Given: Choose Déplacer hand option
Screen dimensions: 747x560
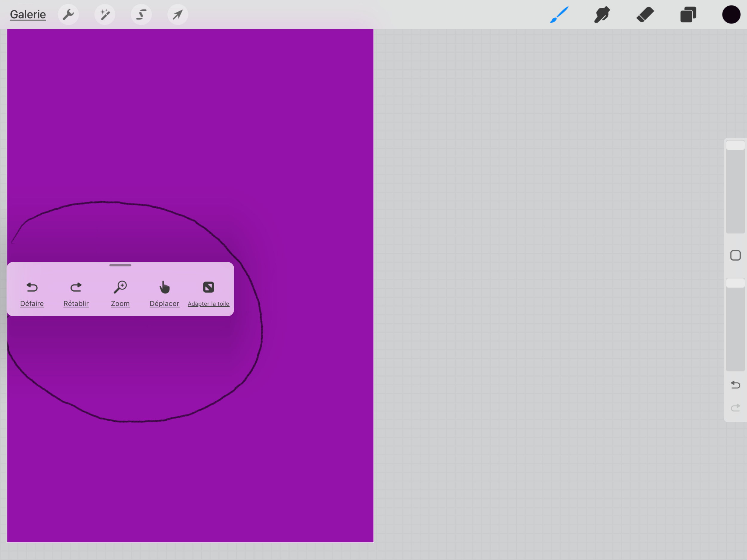Looking at the screenshot, I should tap(164, 293).
